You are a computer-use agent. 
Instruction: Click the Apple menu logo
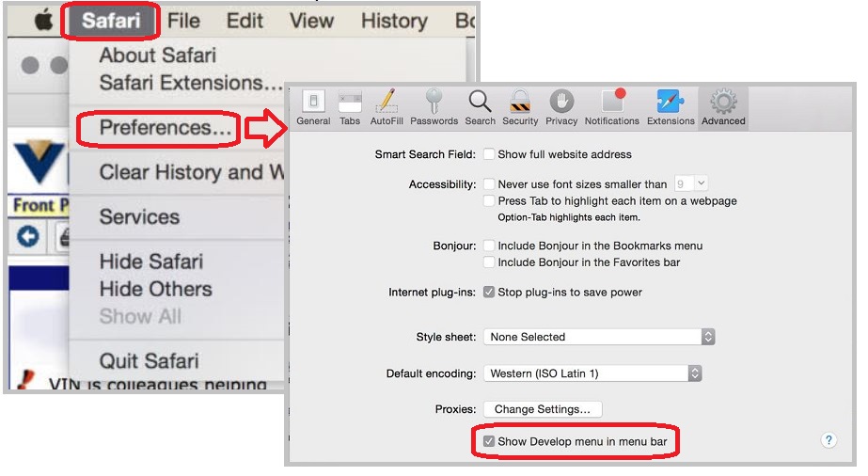(44, 21)
